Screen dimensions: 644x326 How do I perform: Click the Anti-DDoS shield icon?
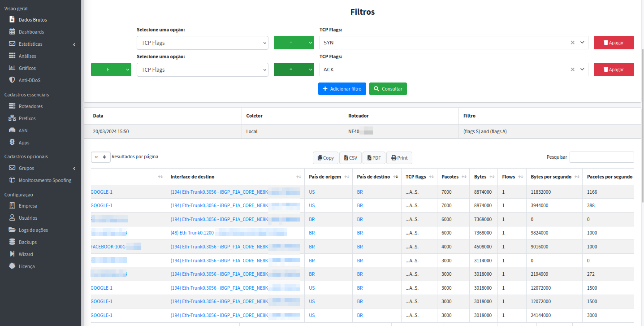(12, 80)
